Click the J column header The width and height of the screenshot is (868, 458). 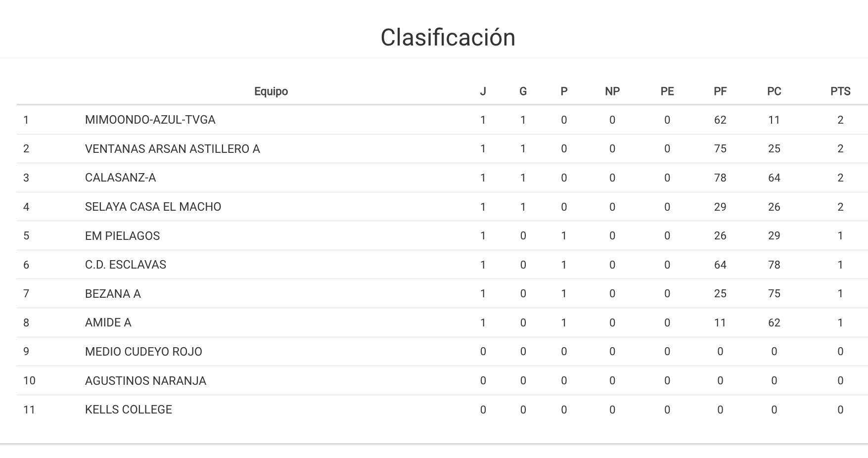click(x=483, y=92)
